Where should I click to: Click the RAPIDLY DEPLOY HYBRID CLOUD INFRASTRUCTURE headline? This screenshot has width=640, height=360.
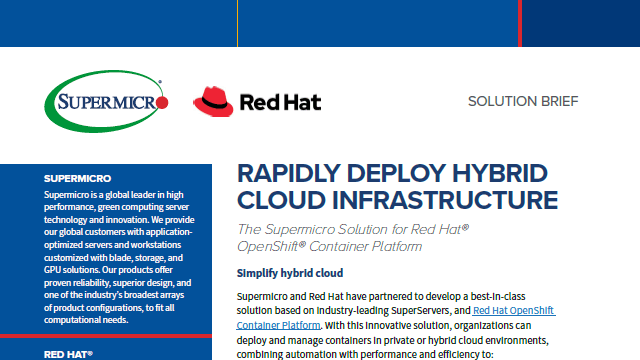click(x=397, y=187)
